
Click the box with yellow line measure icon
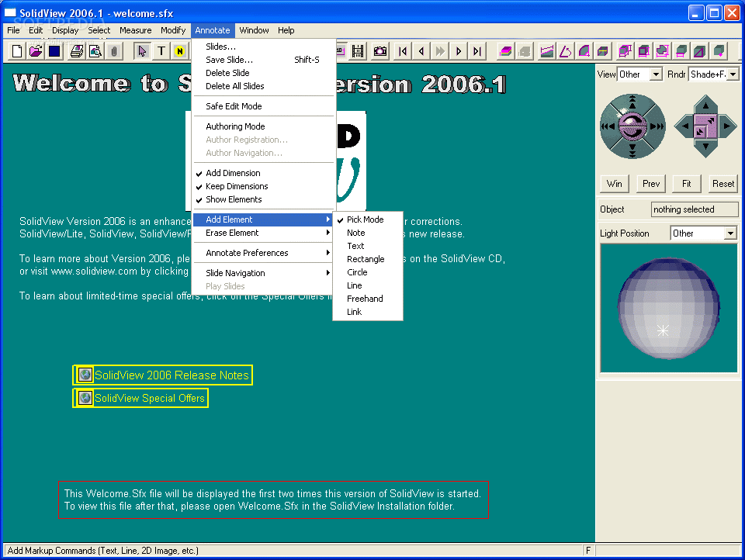coord(602,51)
